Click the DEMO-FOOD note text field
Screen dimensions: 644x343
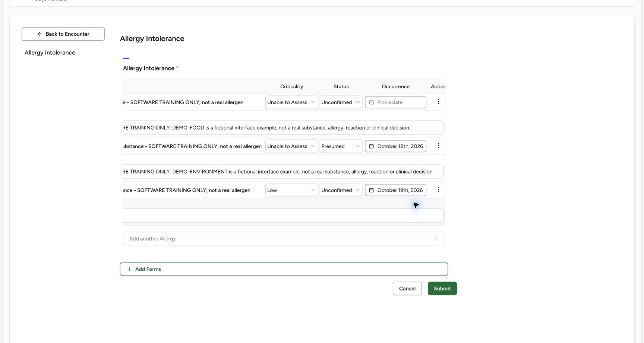point(283,128)
